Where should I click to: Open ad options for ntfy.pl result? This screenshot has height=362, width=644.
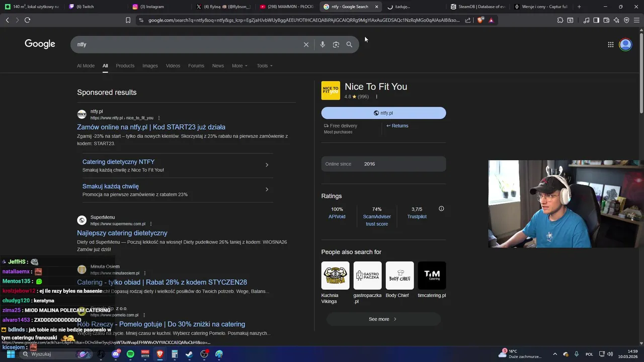click(x=159, y=118)
